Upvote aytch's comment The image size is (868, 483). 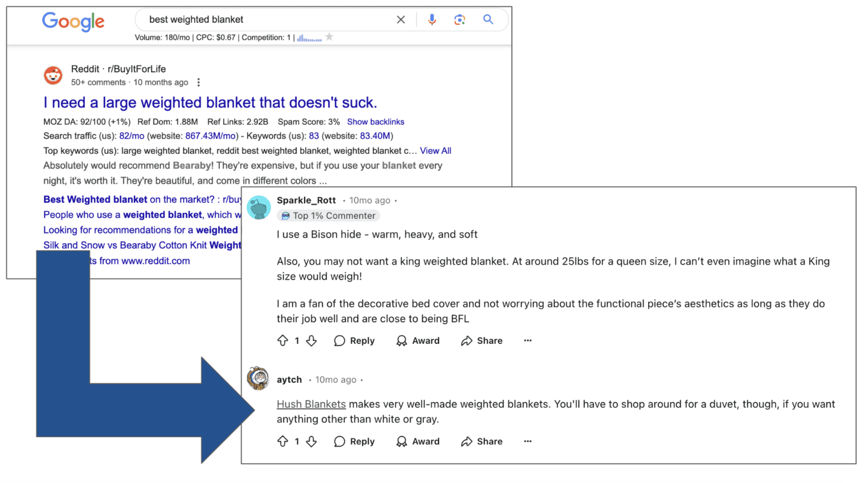tap(283, 441)
